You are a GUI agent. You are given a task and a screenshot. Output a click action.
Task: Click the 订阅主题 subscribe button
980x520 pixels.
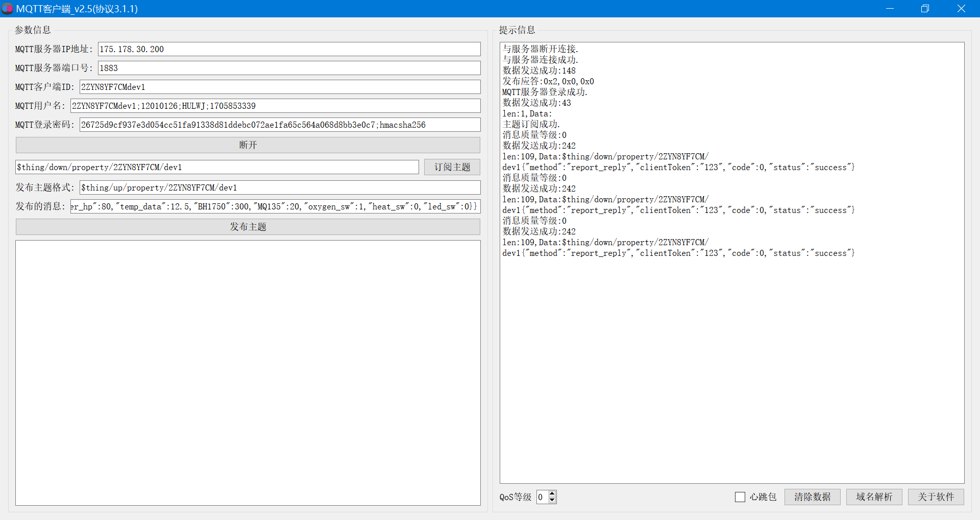[x=452, y=167]
